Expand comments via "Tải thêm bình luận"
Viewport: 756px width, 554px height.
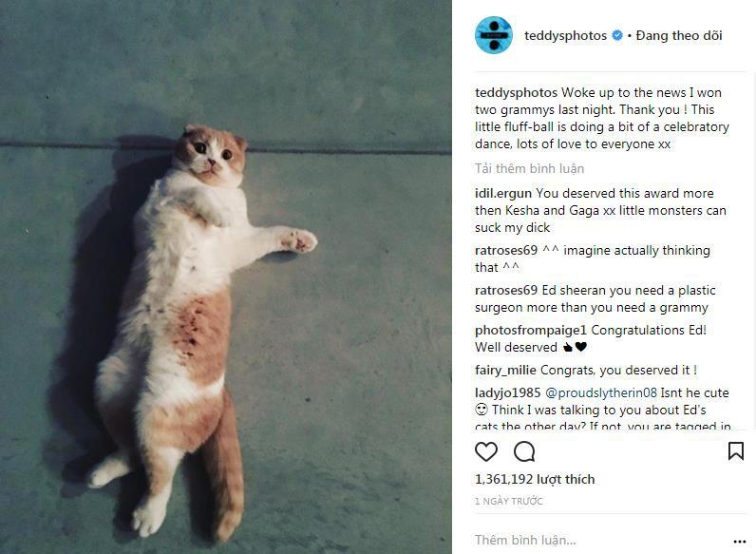[x=529, y=168]
